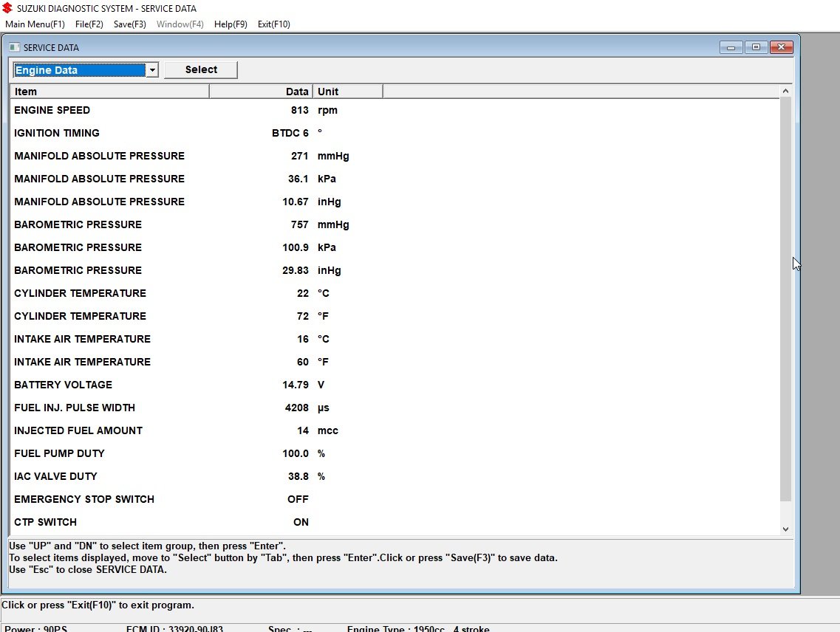Select BAROMETRIC PRESSURE 757 mmHg row
This screenshot has height=632, width=840.
(395, 224)
